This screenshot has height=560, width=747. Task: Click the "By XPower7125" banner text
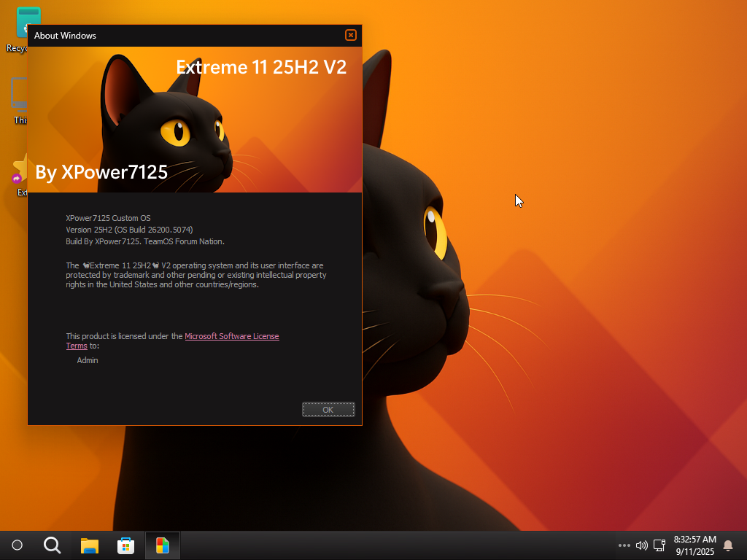coord(101,172)
